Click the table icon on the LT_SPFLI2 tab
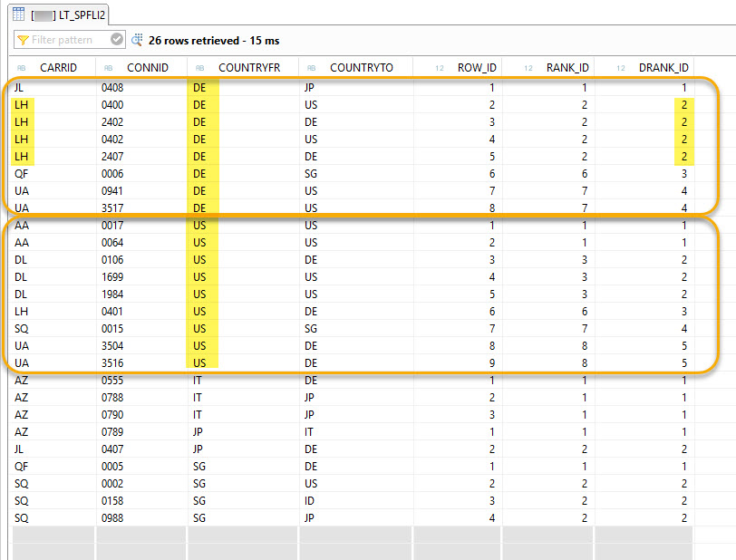 18,13
